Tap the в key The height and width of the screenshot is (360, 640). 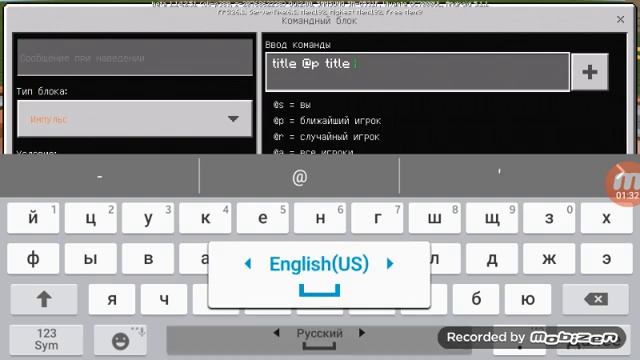148,258
